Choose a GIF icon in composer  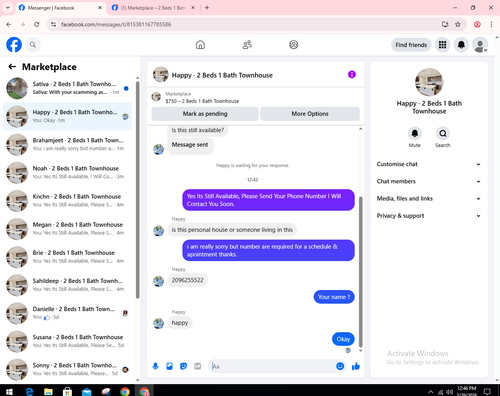point(198,366)
